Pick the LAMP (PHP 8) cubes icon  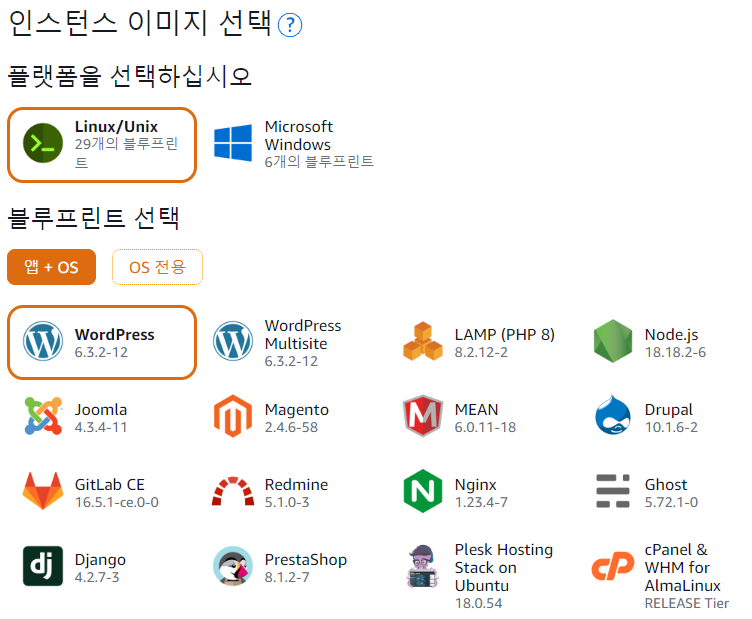(423, 341)
